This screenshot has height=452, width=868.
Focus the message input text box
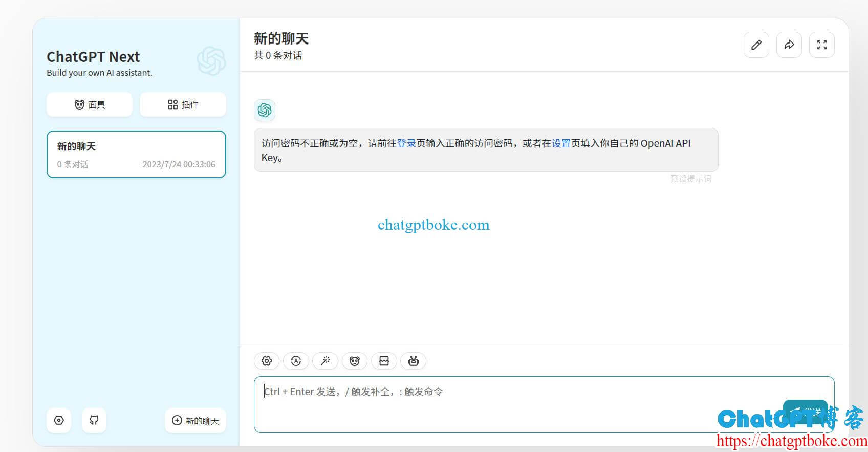click(544, 404)
